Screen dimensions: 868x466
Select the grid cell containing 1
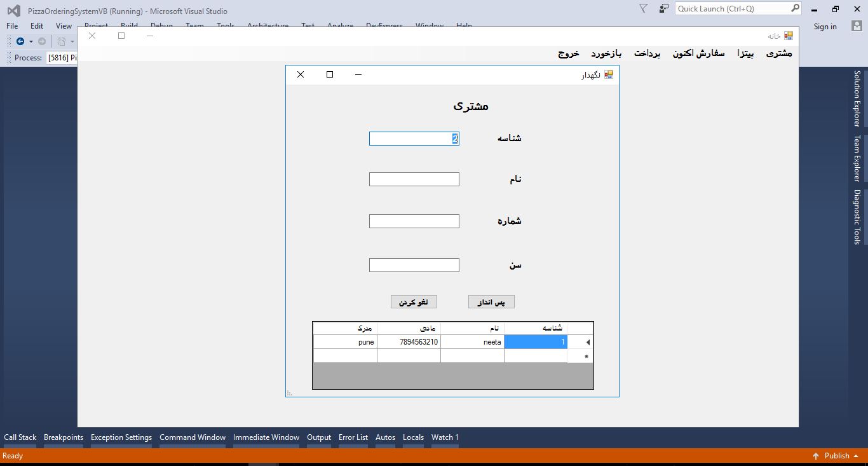536,342
